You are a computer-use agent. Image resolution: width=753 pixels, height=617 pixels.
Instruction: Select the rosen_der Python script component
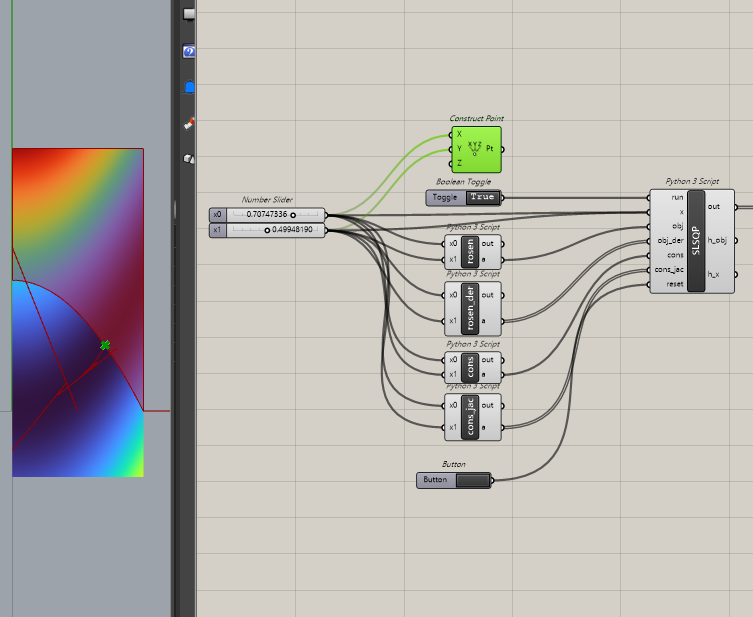(471, 307)
